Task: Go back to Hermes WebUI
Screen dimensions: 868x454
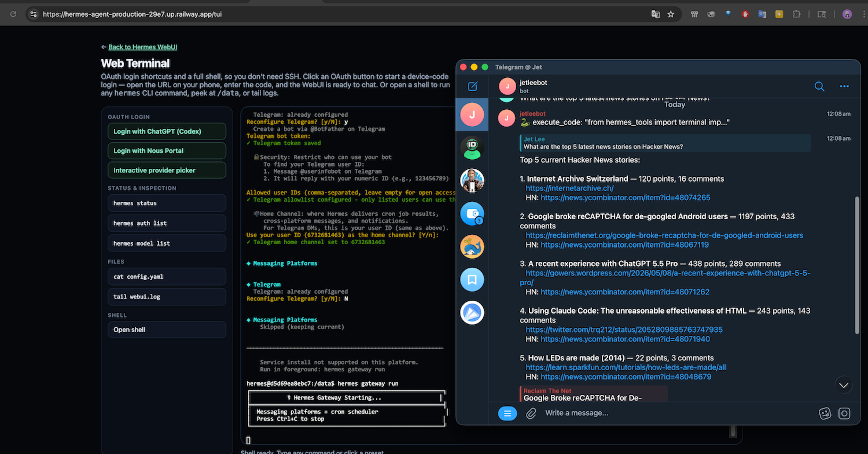Action: click(142, 47)
